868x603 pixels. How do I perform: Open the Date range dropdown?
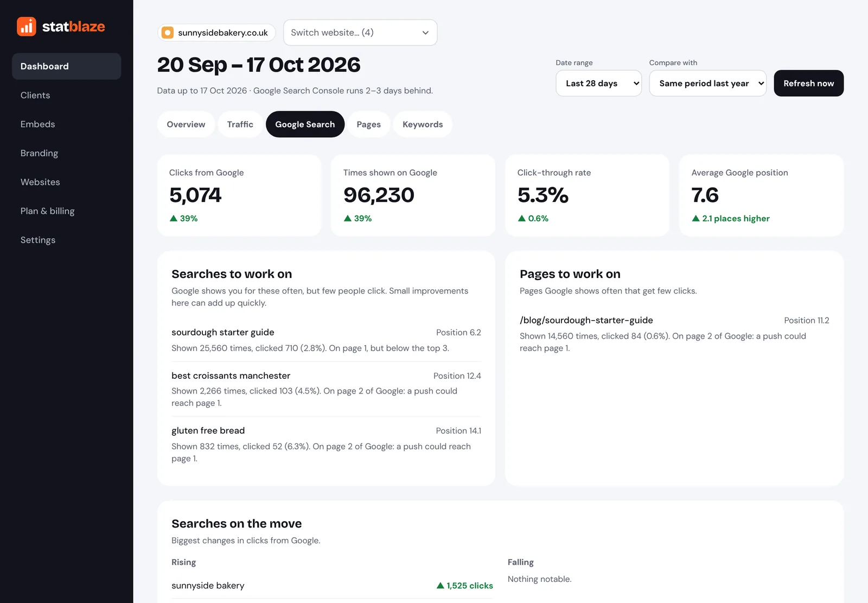598,83
